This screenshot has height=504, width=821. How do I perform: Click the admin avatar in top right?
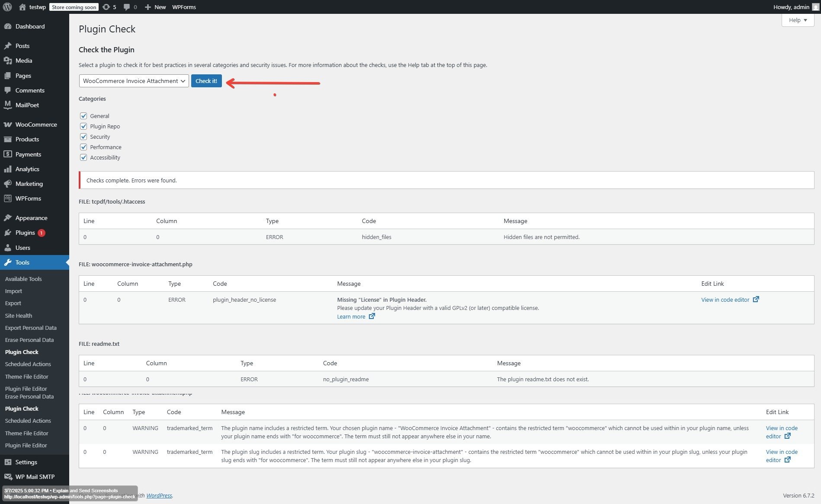[x=816, y=7]
